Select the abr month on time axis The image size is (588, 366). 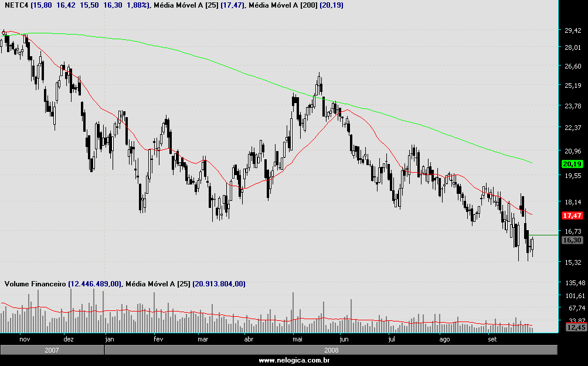(x=249, y=340)
